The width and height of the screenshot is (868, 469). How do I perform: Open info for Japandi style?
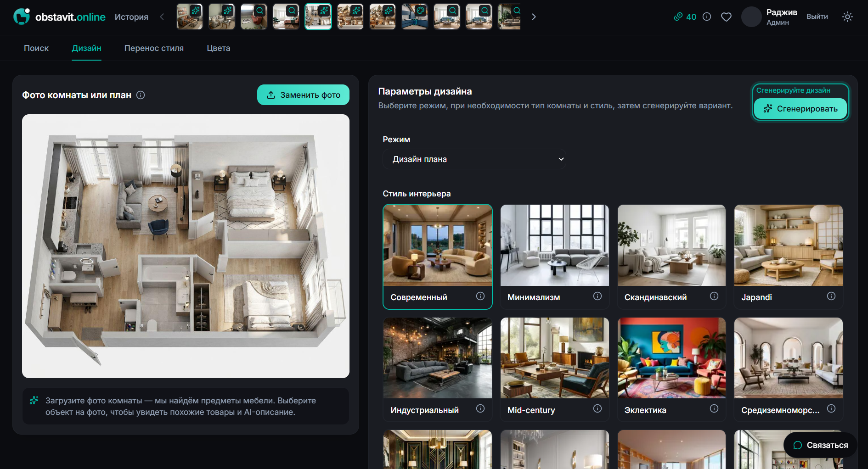click(831, 296)
